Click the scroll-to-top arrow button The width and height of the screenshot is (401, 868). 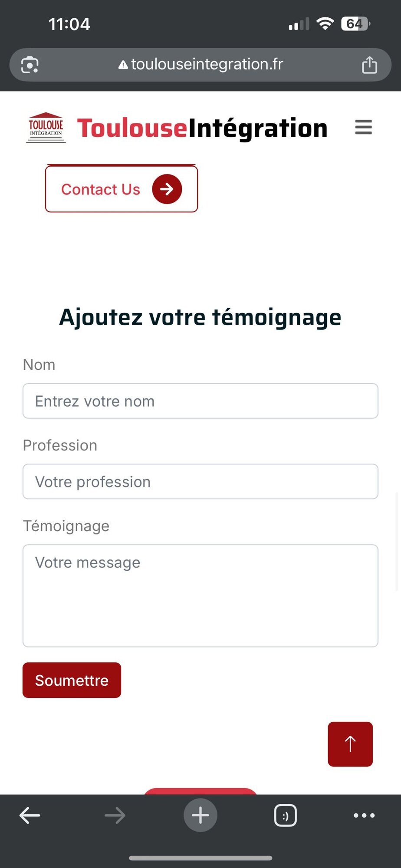[x=350, y=744]
